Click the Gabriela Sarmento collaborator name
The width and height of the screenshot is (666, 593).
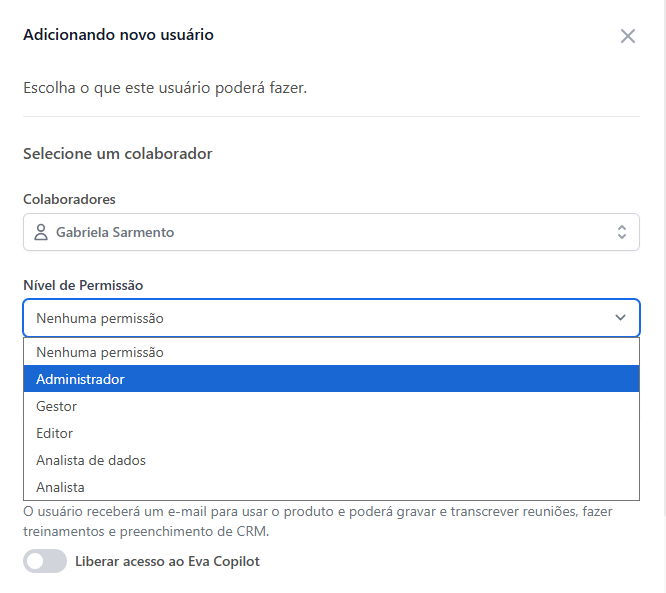click(115, 232)
